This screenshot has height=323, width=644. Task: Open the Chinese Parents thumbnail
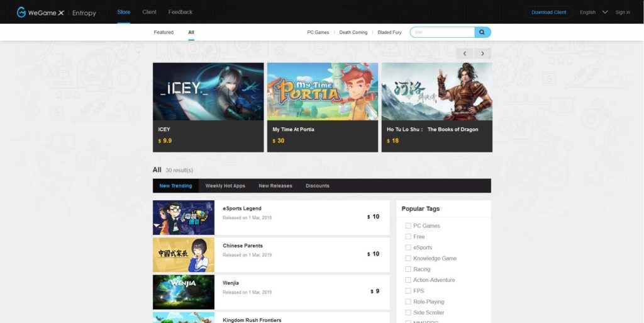click(x=184, y=255)
